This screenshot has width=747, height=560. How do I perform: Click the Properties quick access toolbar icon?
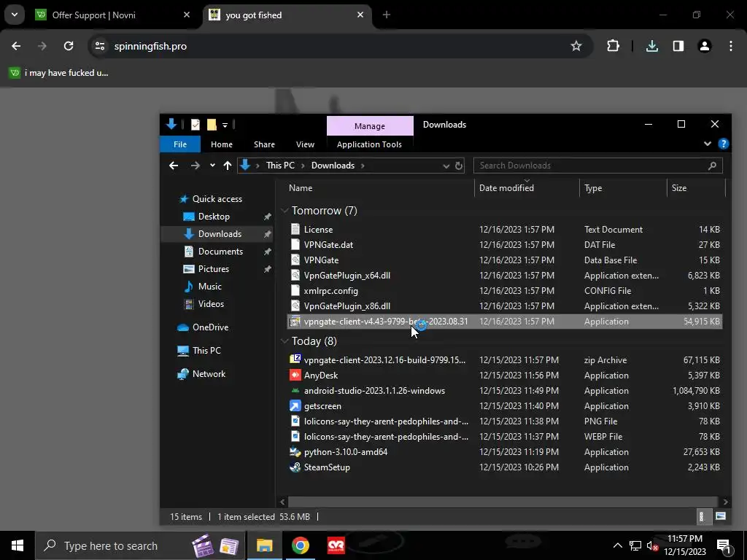click(x=196, y=125)
